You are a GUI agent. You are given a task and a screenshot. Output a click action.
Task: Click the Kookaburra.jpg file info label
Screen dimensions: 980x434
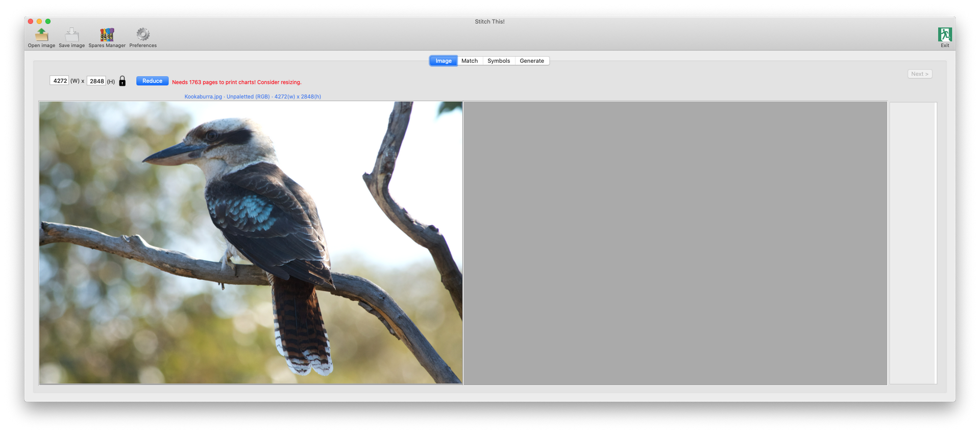pos(253,97)
